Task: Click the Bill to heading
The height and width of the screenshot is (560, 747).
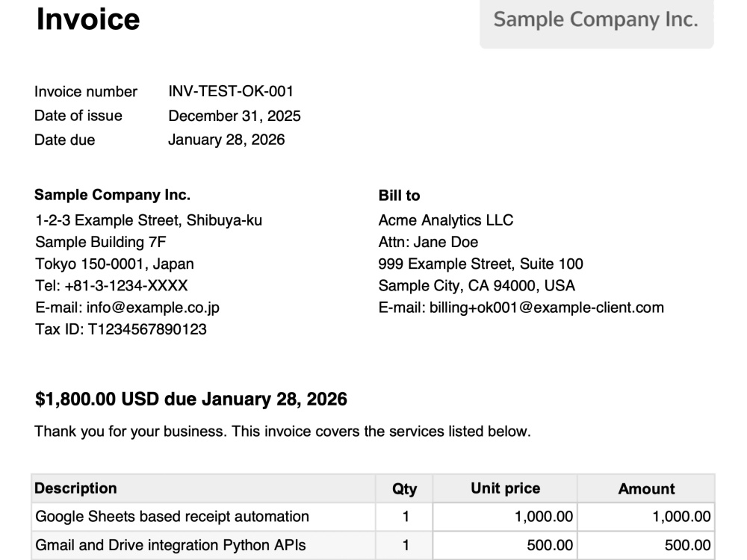Action: pos(399,195)
